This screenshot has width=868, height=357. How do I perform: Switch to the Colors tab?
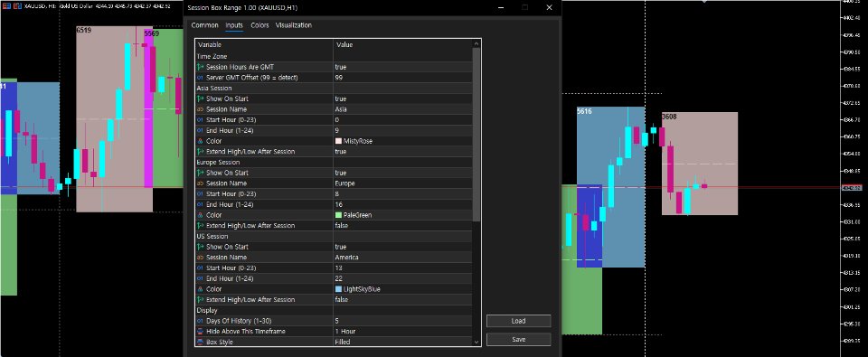(259, 25)
